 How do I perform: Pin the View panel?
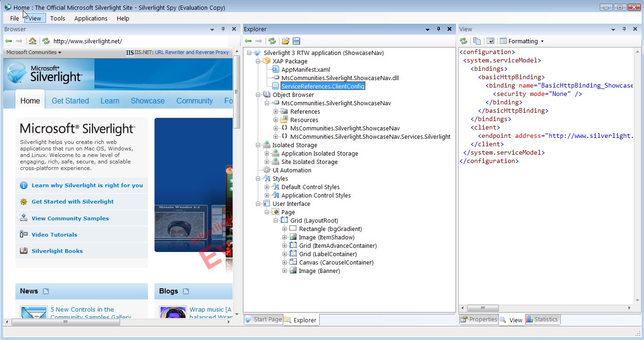624,29
